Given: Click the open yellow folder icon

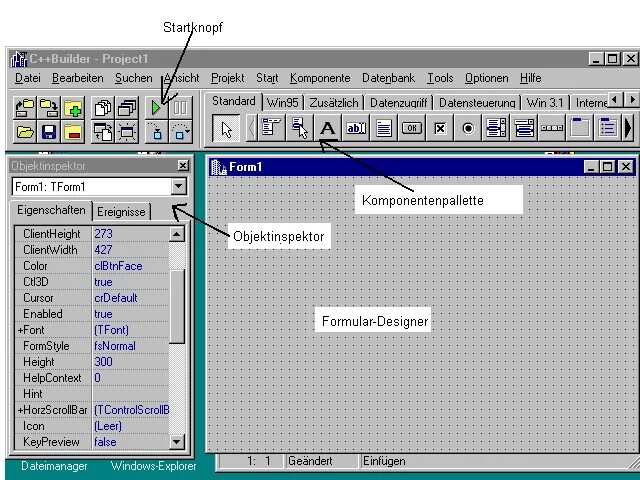Looking at the screenshot, I should coord(24,132).
